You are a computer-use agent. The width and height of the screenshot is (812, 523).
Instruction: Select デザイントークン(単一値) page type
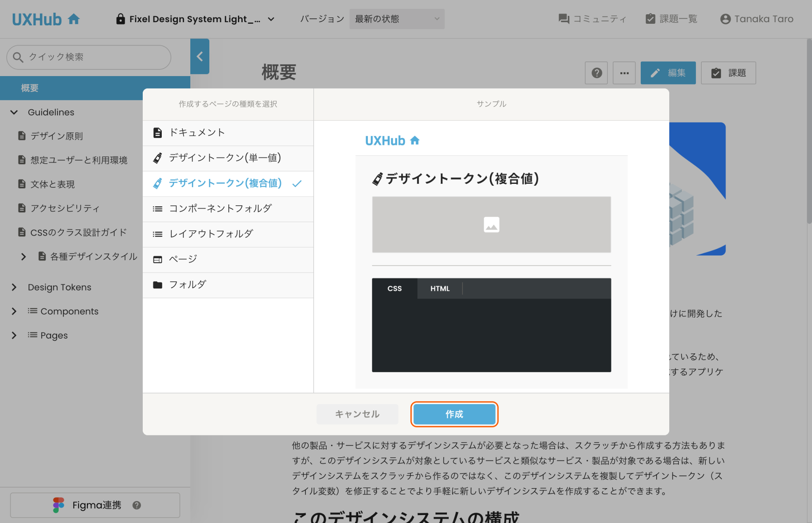(224, 158)
